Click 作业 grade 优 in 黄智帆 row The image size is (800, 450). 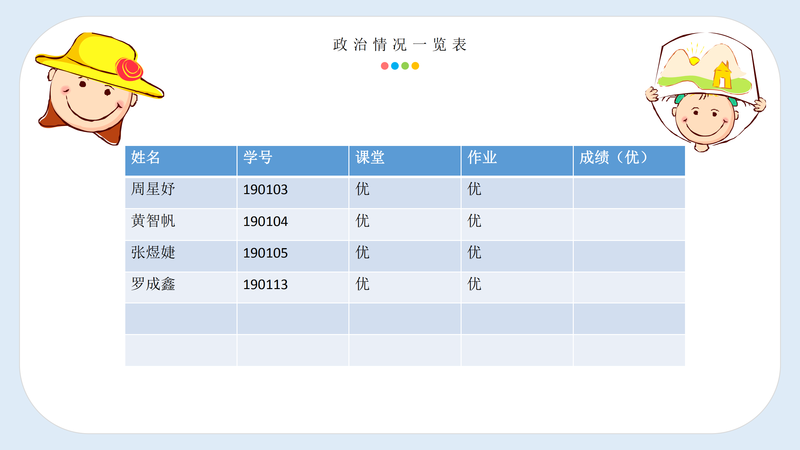(x=474, y=221)
